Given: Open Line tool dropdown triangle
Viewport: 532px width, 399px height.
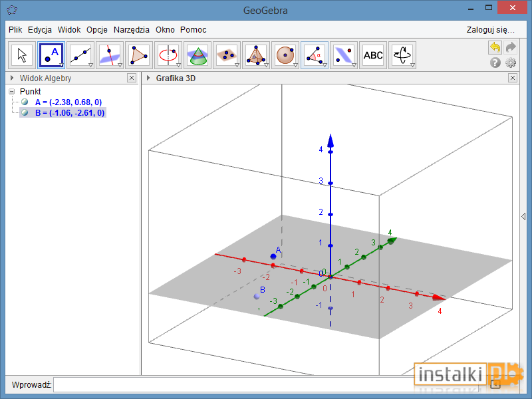Looking at the screenshot, I should [x=90, y=65].
